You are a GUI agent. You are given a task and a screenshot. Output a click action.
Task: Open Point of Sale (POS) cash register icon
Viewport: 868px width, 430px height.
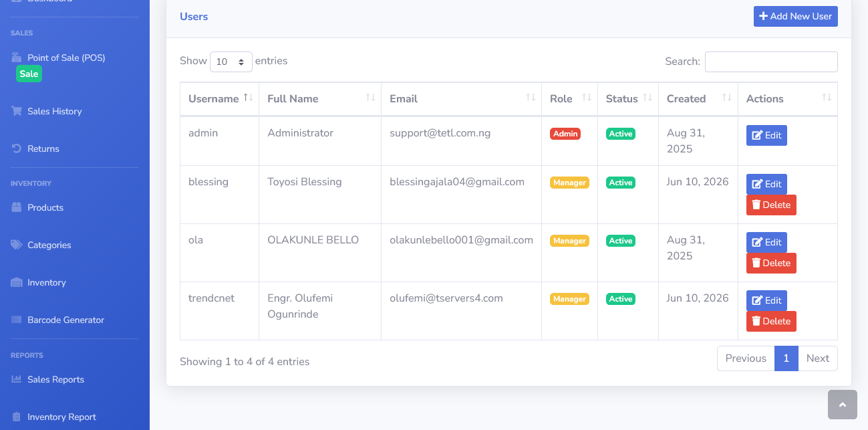tap(17, 58)
